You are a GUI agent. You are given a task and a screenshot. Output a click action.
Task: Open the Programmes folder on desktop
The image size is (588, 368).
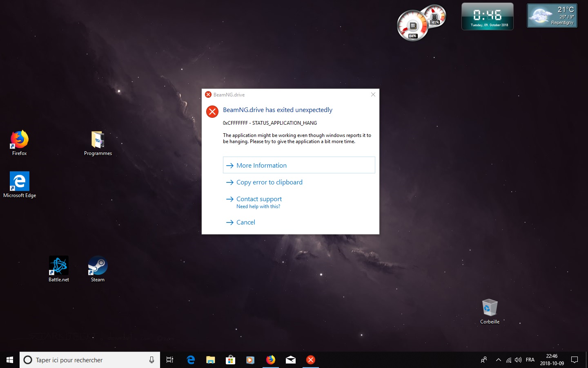coord(98,143)
